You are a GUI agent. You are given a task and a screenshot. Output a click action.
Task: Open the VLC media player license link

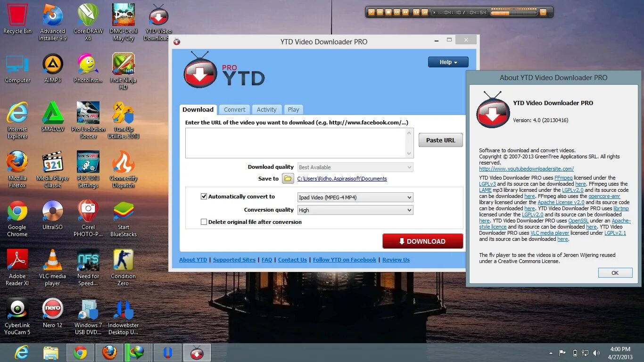point(550,233)
